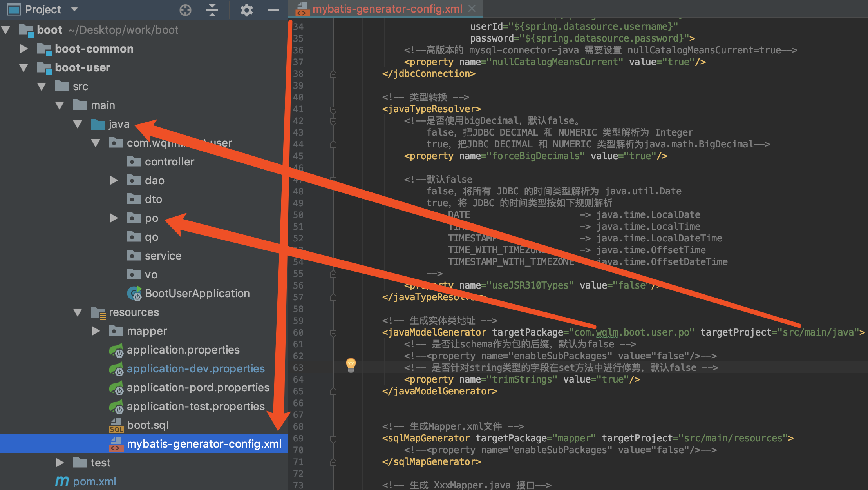Click the locate/select opened file target icon
Screen dimensions: 868x490
[x=185, y=10]
